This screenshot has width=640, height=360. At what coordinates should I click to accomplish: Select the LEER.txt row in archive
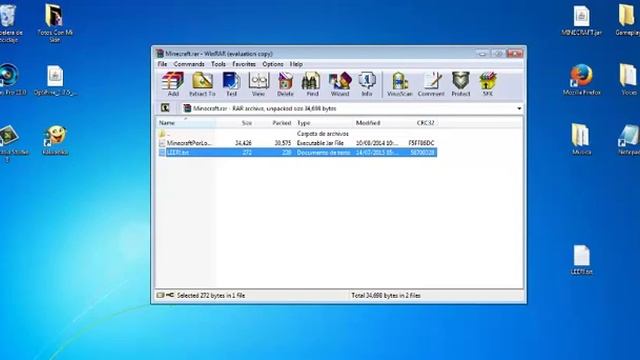click(x=297, y=153)
